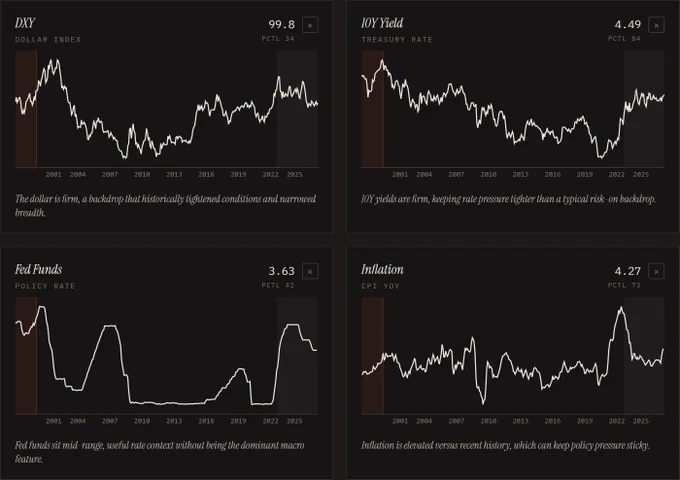Close the DXY dollar index card

310,25
